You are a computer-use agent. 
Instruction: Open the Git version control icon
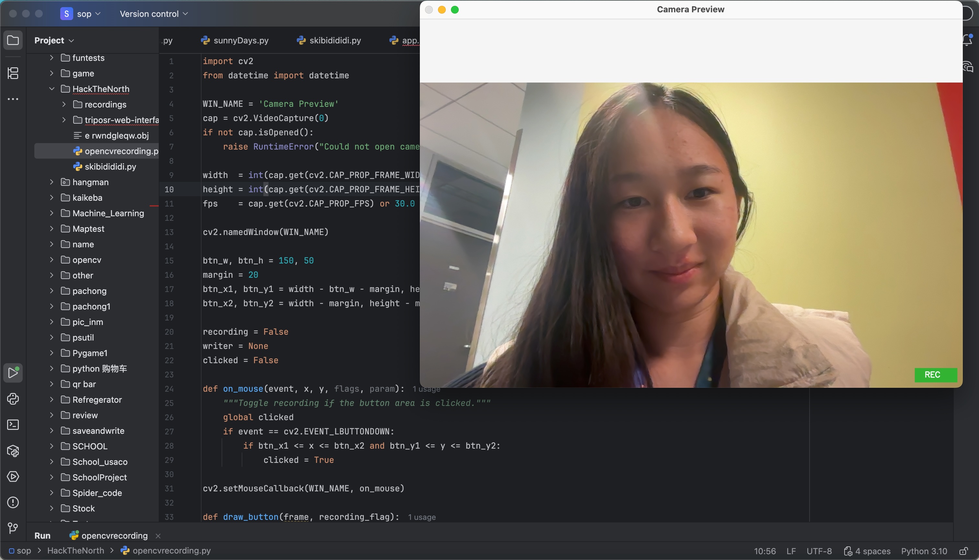pos(13,528)
